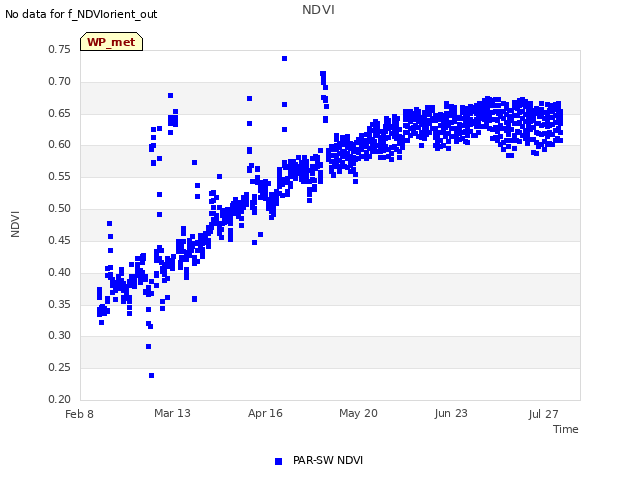Click the 0.70 y-axis tick label
Image resolution: width=640 pixels, height=480 pixels.
coord(60,81)
